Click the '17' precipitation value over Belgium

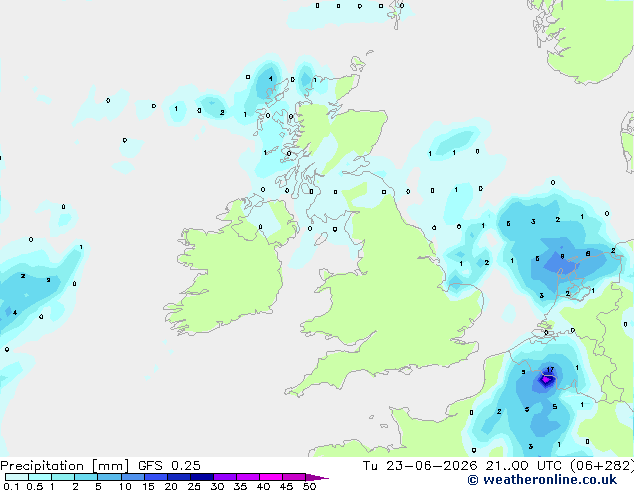(x=550, y=370)
